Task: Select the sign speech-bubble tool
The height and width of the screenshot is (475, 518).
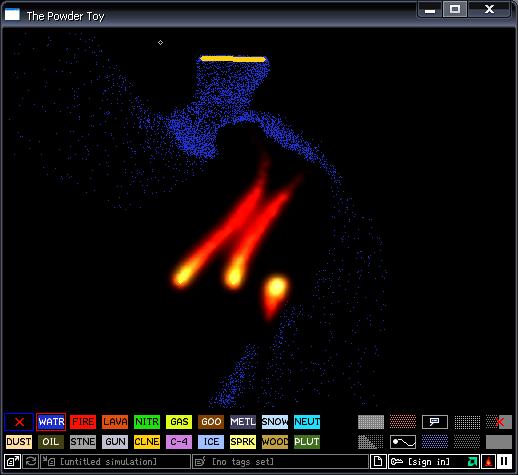Action: [435, 422]
